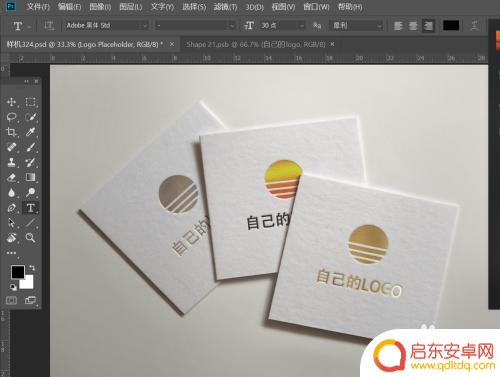Select the Horizontal Type tool
500x377 pixels.
[30, 208]
